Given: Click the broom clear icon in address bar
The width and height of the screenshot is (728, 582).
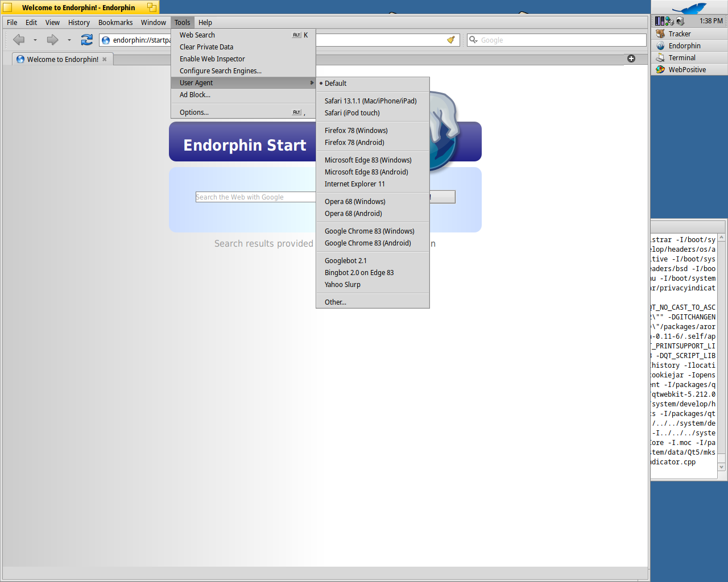Looking at the screenshot, I should coord(451,40).
